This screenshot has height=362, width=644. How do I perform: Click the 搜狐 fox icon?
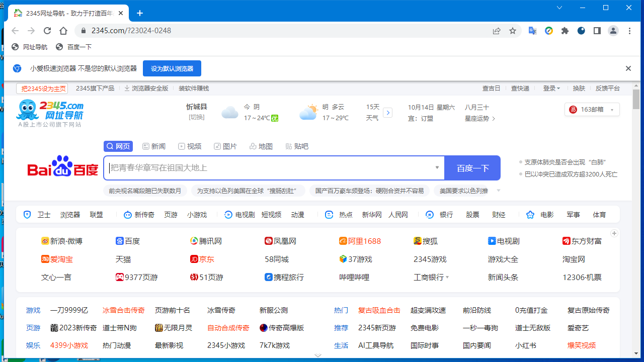[418, 241]
